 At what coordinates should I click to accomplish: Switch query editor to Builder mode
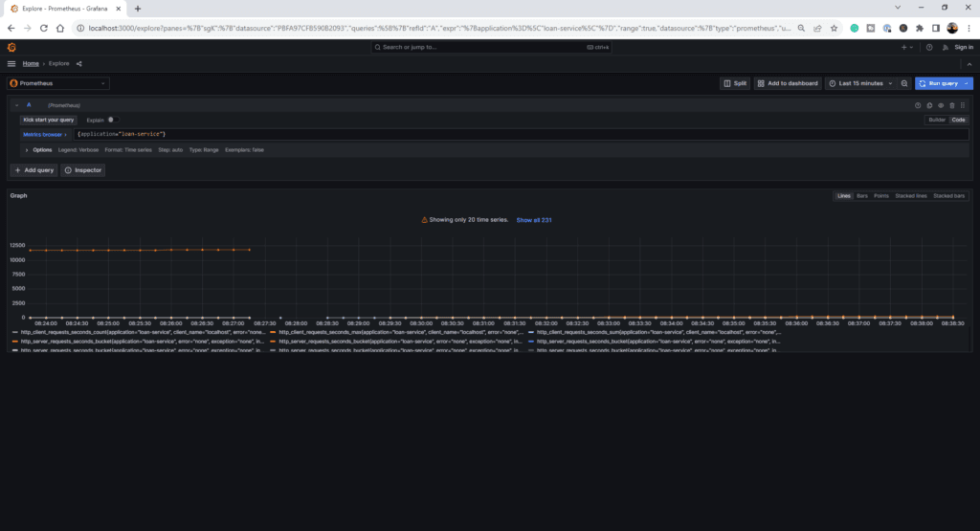[937, 120]
